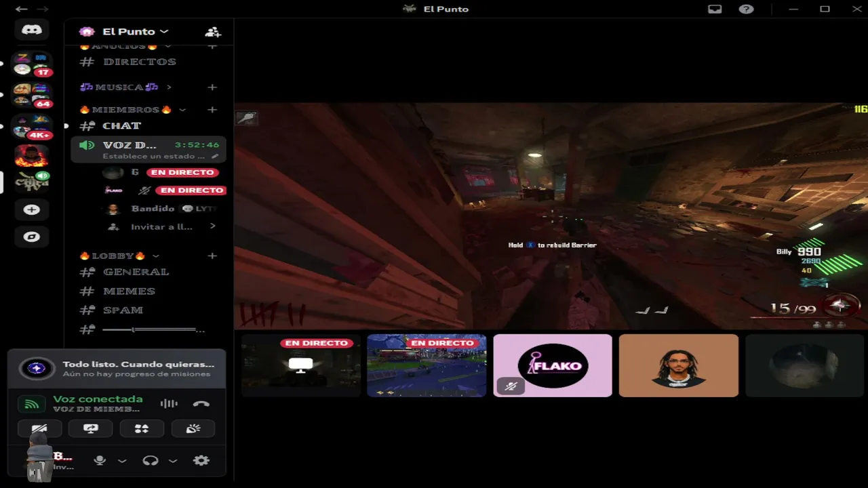Watch first EN DIRECTO stream thumbnail
Viewport: 868px width, 488px height.
coord(300,365)
